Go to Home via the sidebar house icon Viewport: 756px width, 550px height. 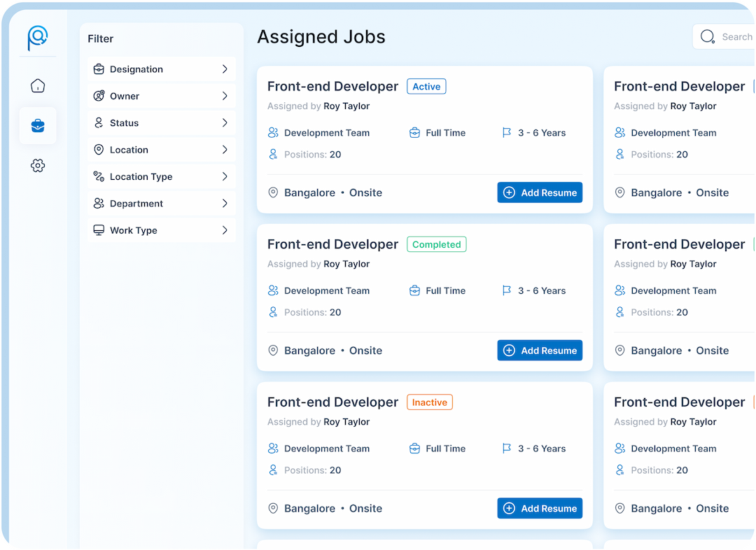tap(38, 86)
